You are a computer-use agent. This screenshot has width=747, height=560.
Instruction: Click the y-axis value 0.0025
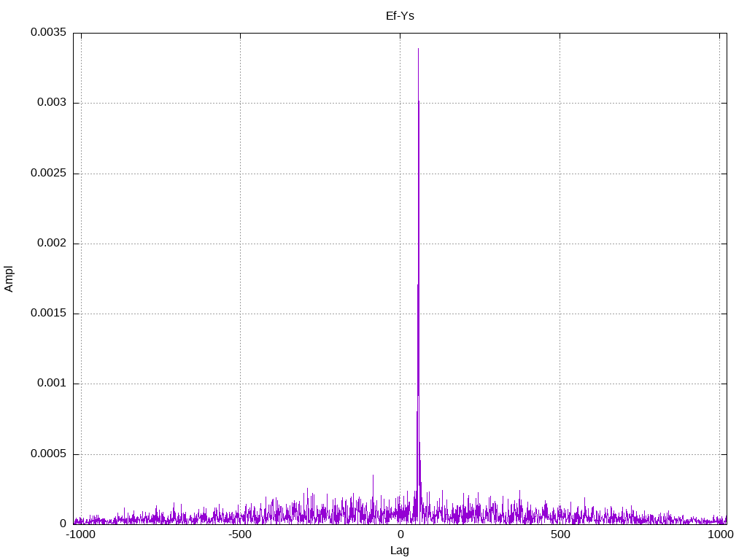point(49,173)
